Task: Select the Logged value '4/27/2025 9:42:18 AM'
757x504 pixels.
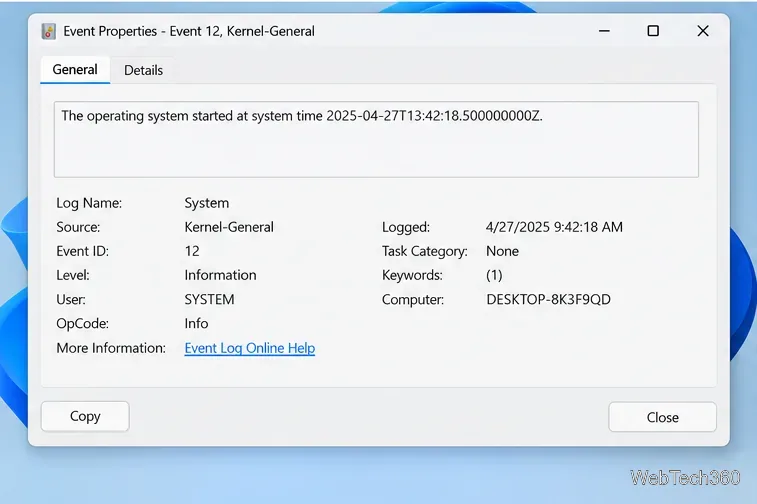Action: pos(554,227)
